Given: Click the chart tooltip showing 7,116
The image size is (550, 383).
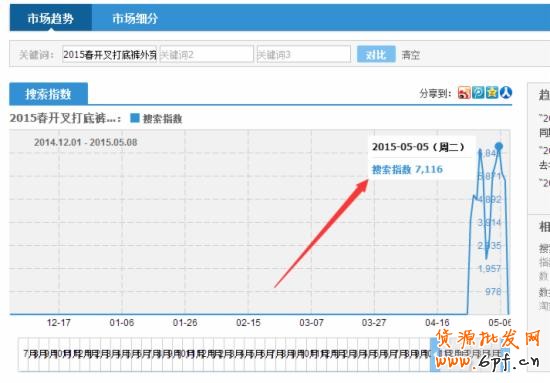Looking at the screenshot, I should tap(422, 158).
